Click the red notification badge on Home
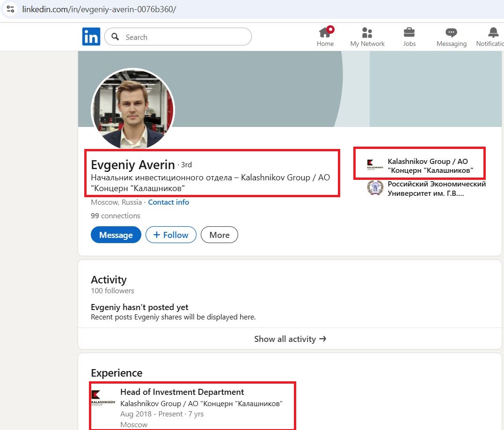The height and width of the screenshot is (430, 504). point(330,29)
